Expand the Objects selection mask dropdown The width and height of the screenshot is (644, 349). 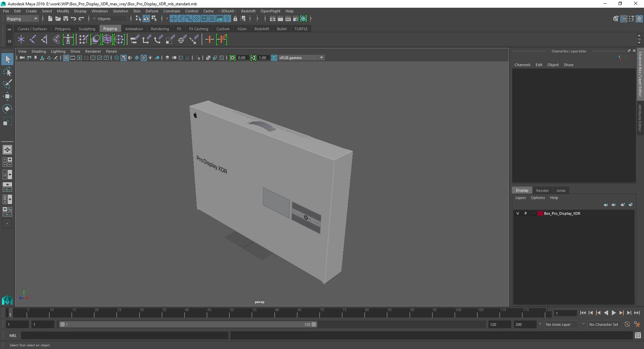tap(111, 19)
